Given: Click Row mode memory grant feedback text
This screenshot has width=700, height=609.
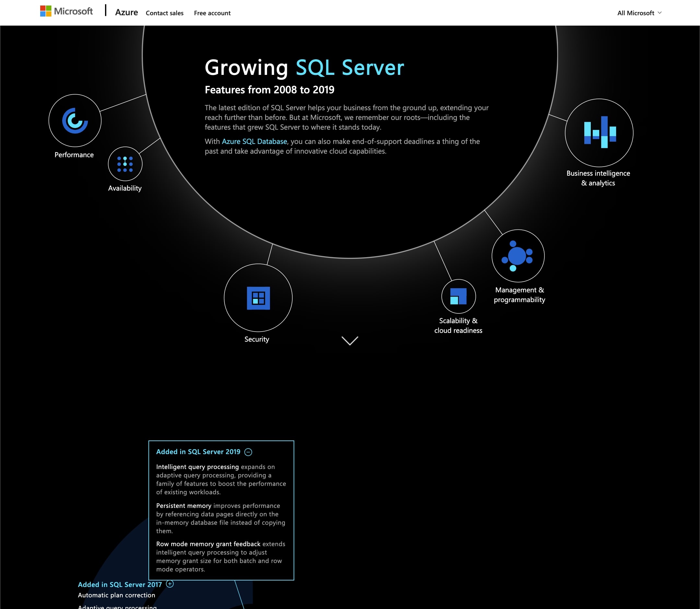Looking at the screenshot, I should (208, 544).
